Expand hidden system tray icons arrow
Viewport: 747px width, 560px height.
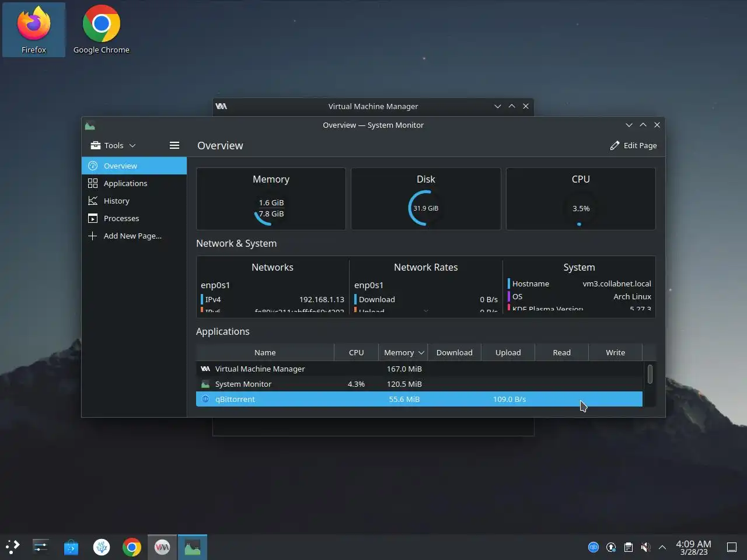(662, 547)
